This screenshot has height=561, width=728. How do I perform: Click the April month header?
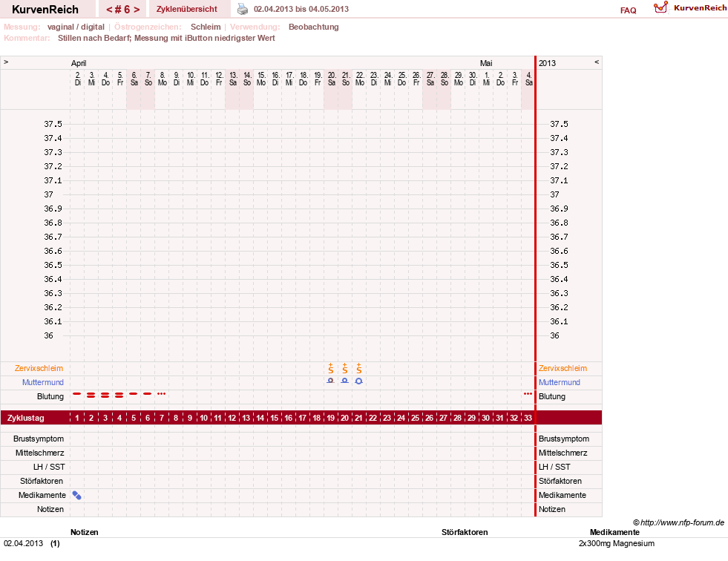click(x=79, y=63)
